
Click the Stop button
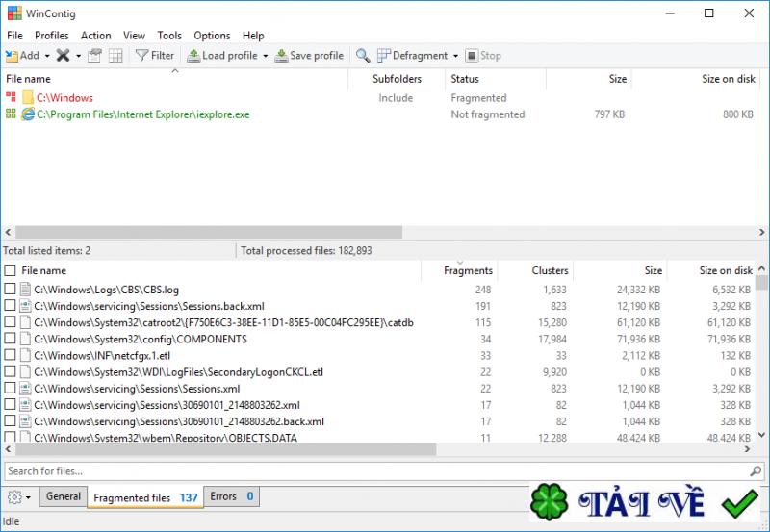[483, 56]
